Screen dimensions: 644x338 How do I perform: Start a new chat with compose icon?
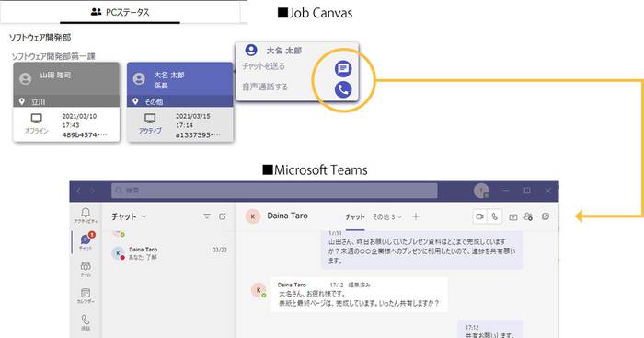point(223,216)
